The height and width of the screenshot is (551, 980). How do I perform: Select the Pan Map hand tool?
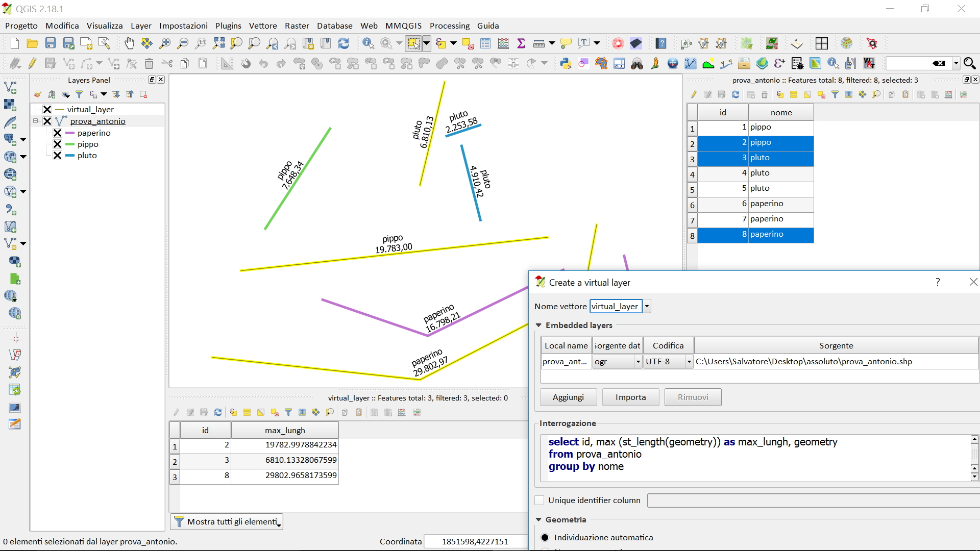coord(129,43)
